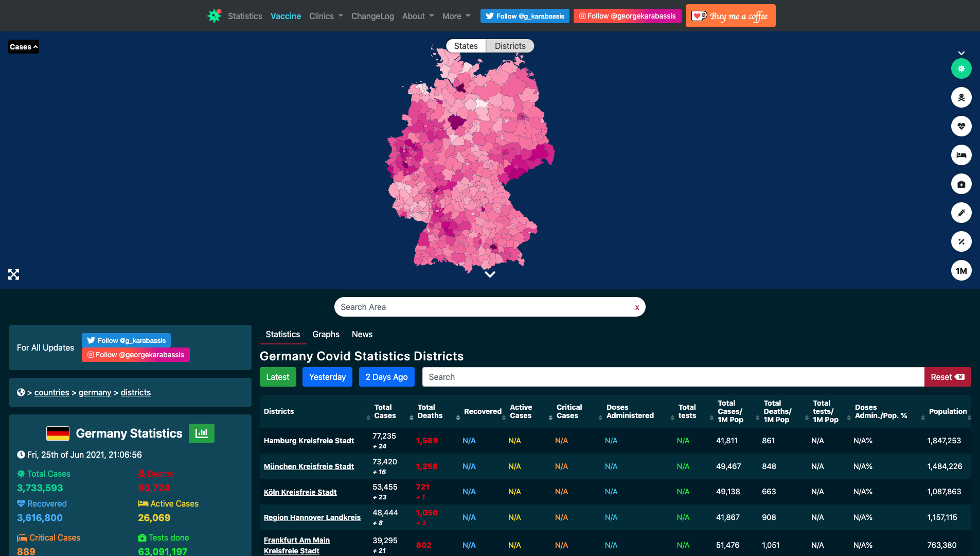Image resolution: width=980 pixels, height=556 pixels.
Task: Select the virus Cases map icon
Action: tap(961, 68)
